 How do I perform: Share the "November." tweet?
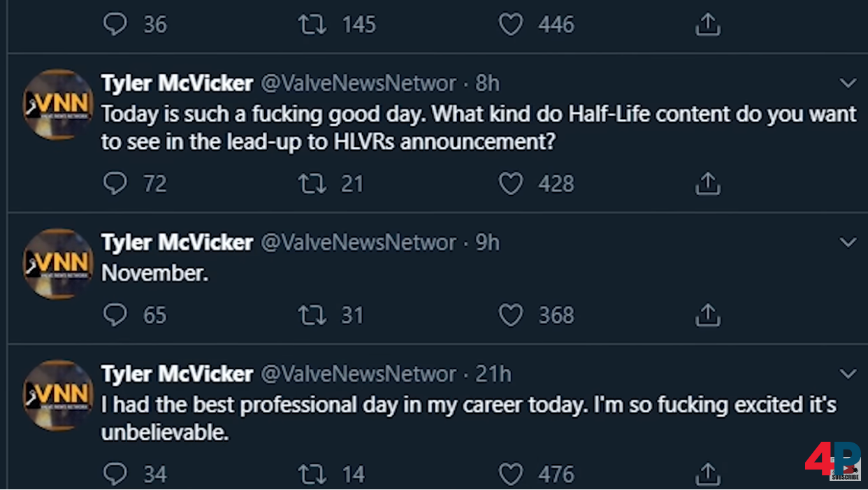coord(707,315)
